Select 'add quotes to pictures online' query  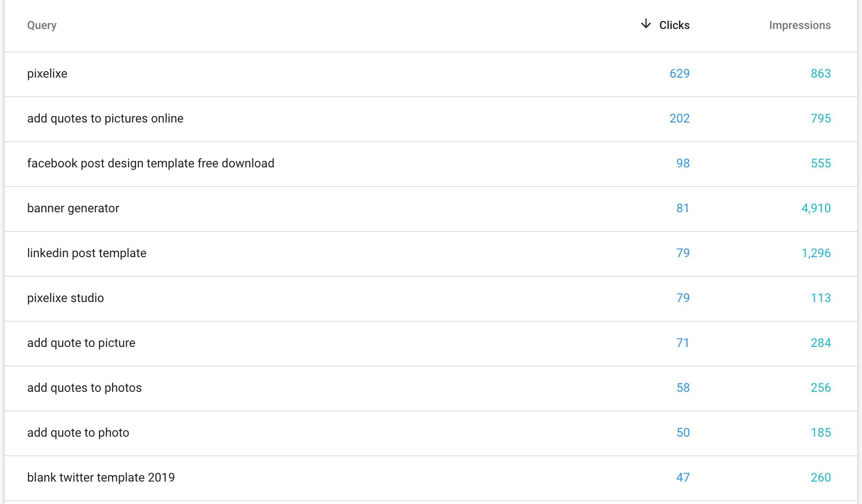tap(105, 119)
